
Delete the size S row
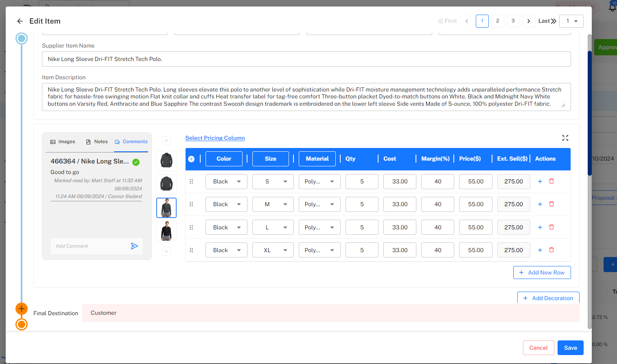pos(551,181)
